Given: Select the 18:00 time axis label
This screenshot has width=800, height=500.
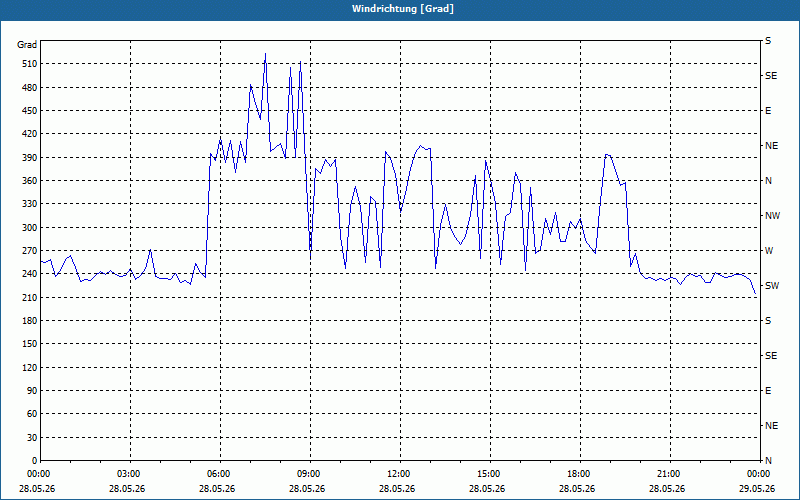Looking at the screenshot, I should 579,474.
